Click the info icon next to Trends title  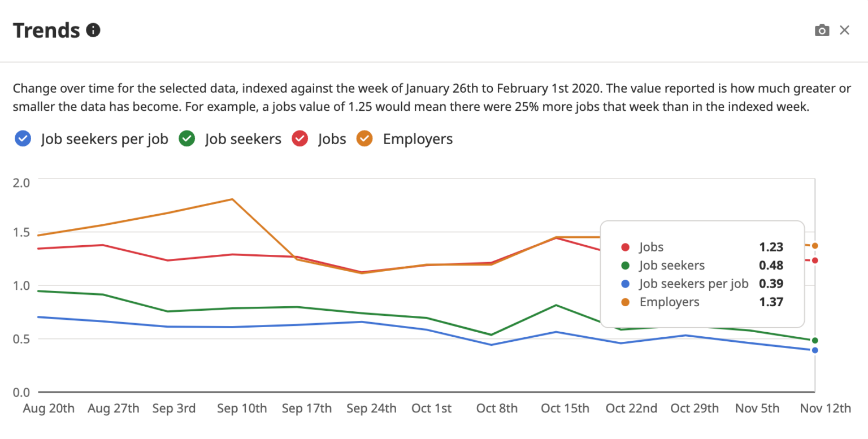tap(94, 29)
